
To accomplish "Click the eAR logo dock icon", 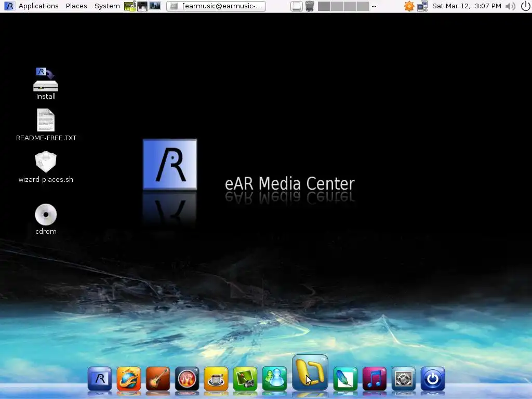I will [100, 378].
